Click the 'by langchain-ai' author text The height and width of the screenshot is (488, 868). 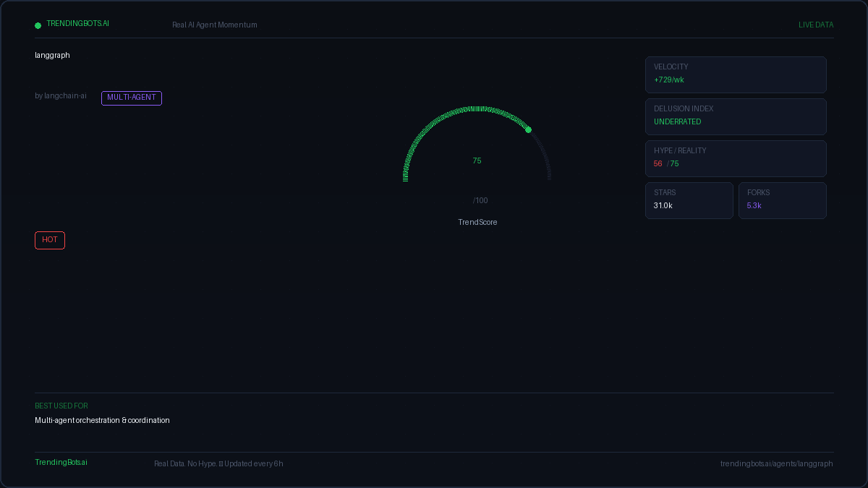pyautogui.click(x=61, y=95)
